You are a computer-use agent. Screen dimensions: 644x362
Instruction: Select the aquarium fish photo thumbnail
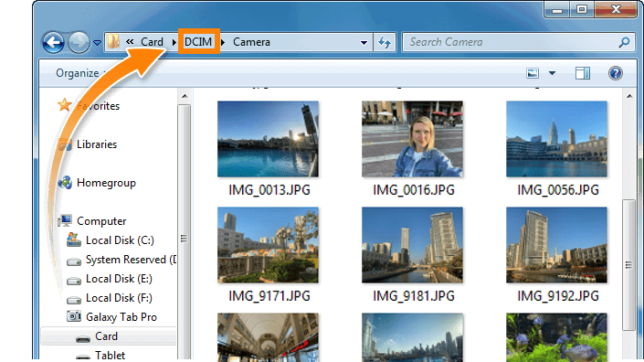pyautogui.click(x=556, y=337)
